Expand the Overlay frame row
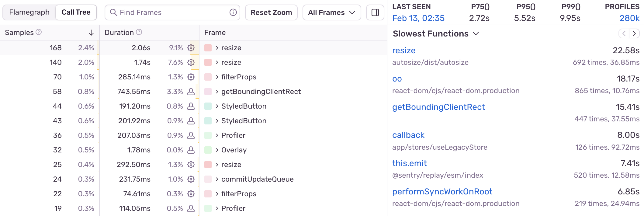Image resolution: width=644 pixels, height=216 pixels. [x=217, y=150]
